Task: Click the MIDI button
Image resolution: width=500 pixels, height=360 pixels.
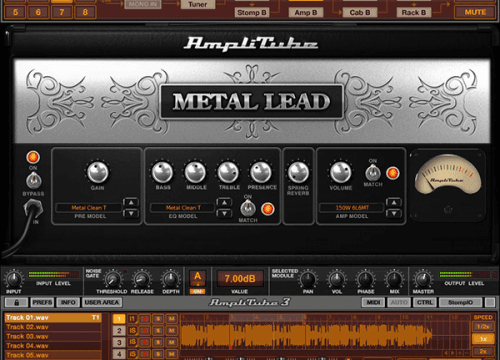Action: pos(373,302)
